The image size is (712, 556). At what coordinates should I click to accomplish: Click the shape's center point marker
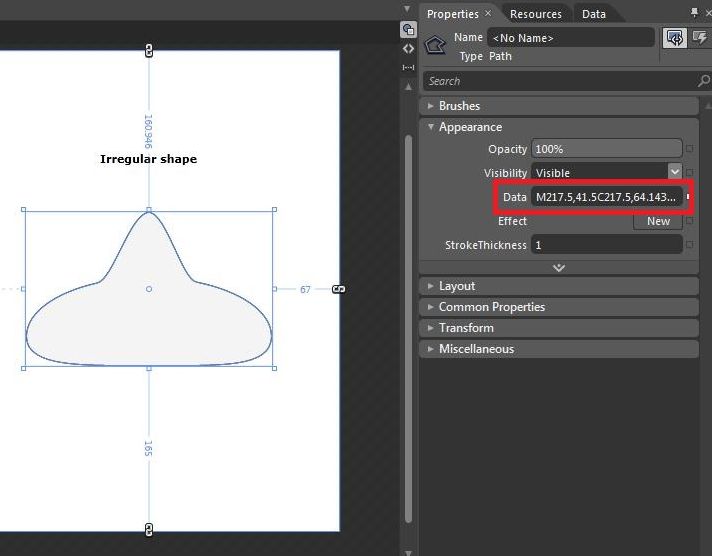(148, 289)
